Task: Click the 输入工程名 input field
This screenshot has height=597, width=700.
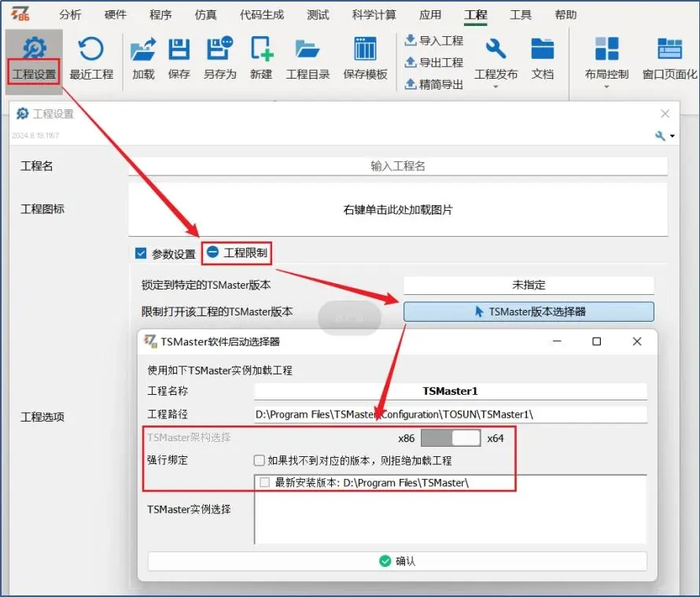Action: [398, 166]
